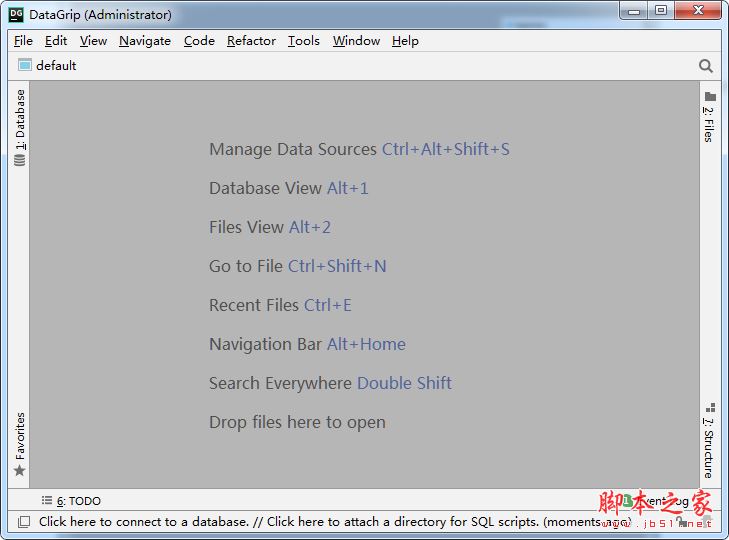Open the File menu
Image resolution: width=729 pixels, height=540 pixels.
coord(23,41)
